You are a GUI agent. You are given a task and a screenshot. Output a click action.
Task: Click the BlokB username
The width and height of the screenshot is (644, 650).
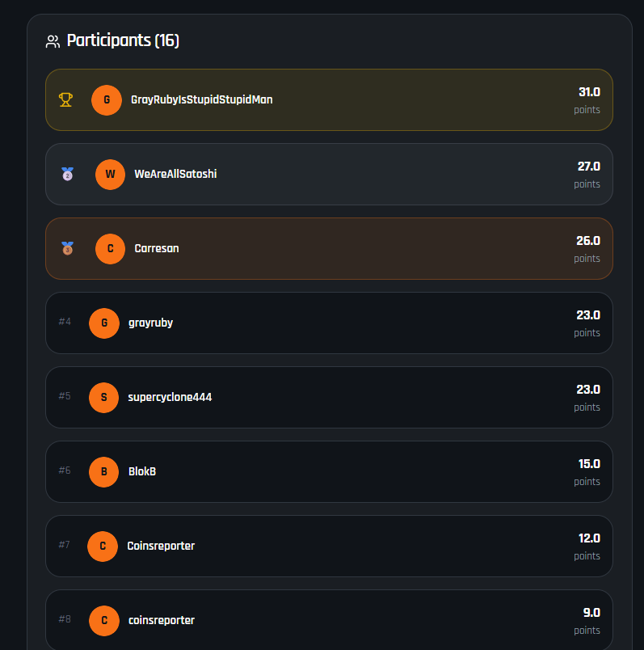click(142, 471)
